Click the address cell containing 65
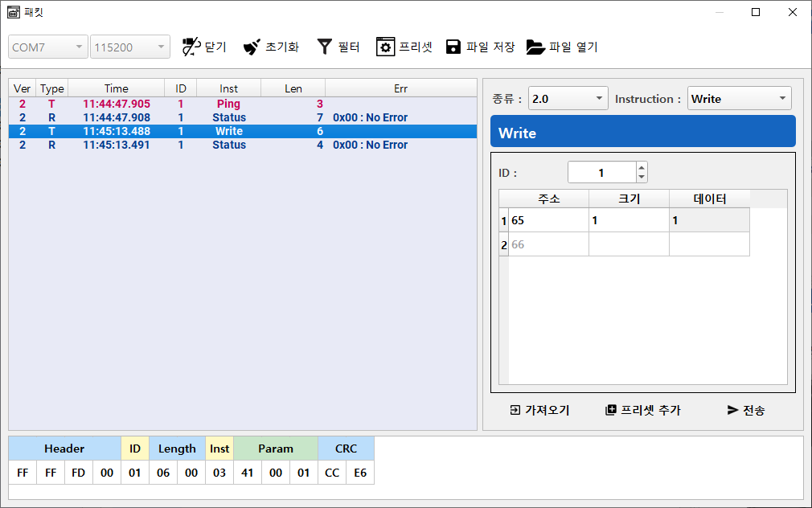 tap(548, 220)
